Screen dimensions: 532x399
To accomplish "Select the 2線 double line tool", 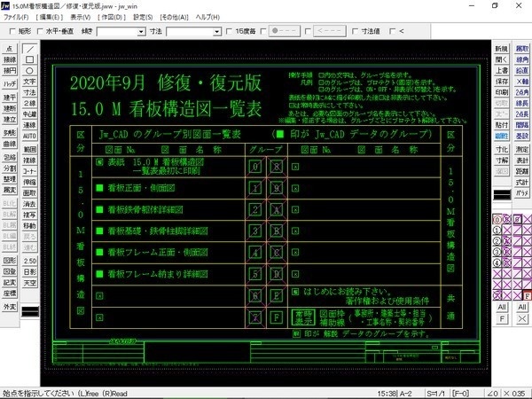I will pos(29,103).
